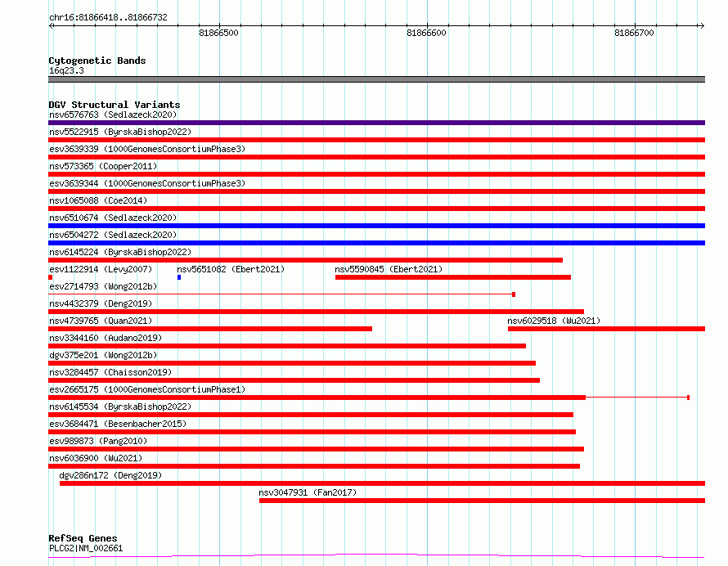Click the nsv6576763 (Sedlazeck2020) variant label
Screen dimensions: 728x566
coord(113,115)
